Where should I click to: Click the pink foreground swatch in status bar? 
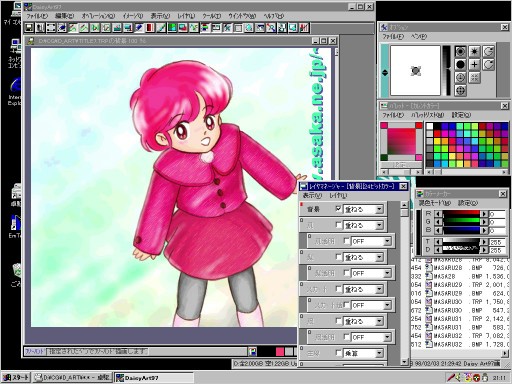coord(280,351)
